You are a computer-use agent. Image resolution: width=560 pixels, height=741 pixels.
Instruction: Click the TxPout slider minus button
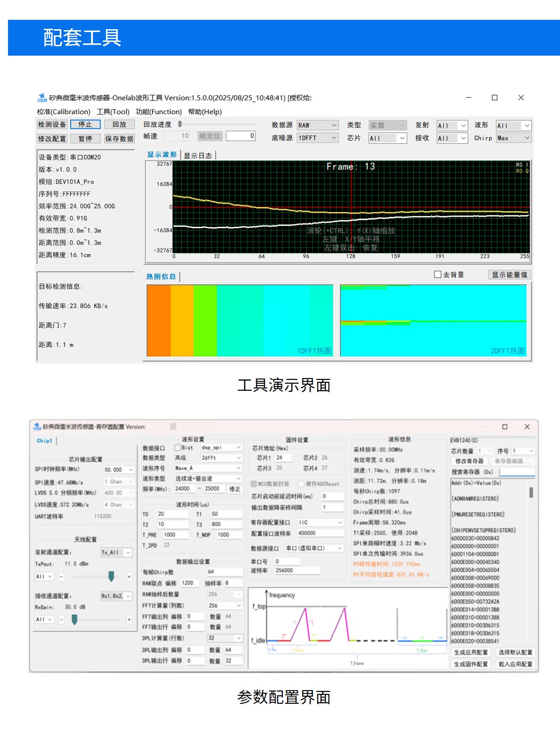[61, 576]
